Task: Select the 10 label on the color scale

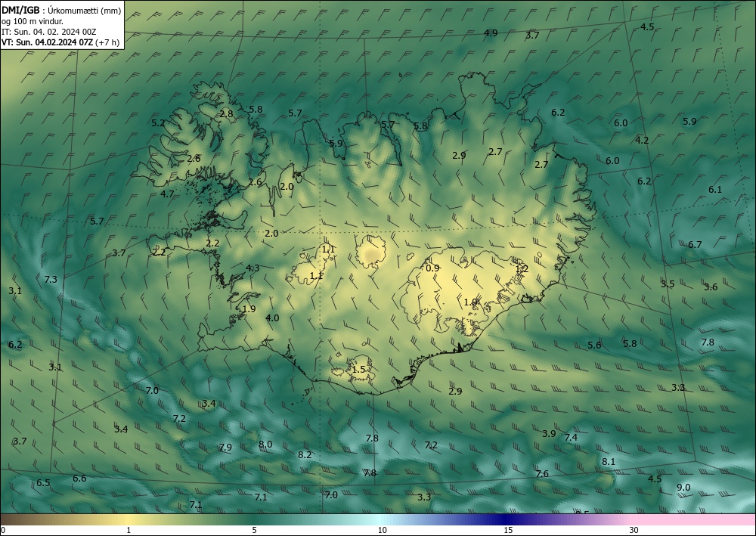Action: [x=382, y=531]
